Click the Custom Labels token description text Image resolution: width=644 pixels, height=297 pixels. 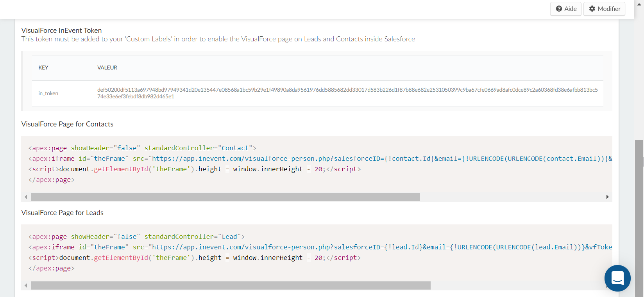(218, 39)
